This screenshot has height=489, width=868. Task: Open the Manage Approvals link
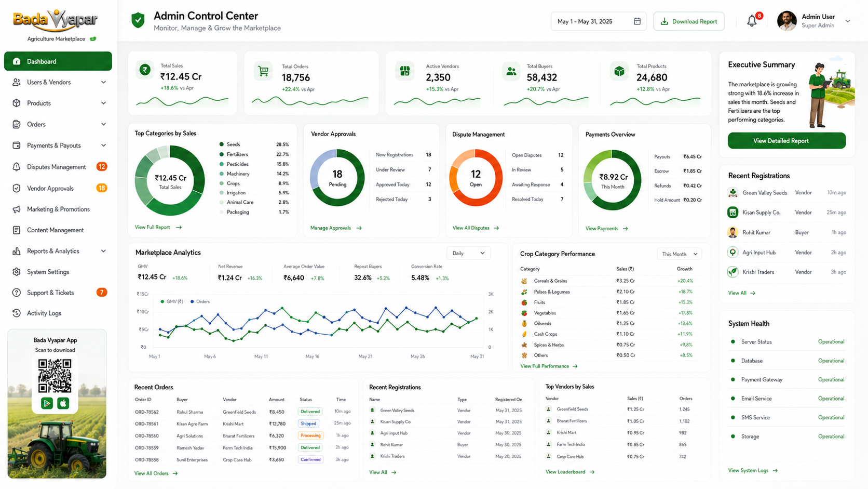pos(336,228)
